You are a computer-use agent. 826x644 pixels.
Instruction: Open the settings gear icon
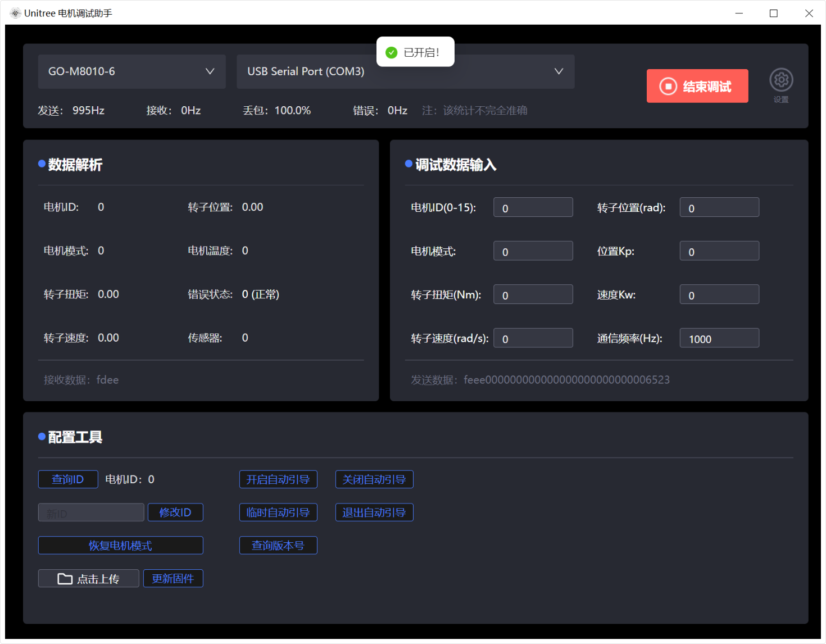780,80
